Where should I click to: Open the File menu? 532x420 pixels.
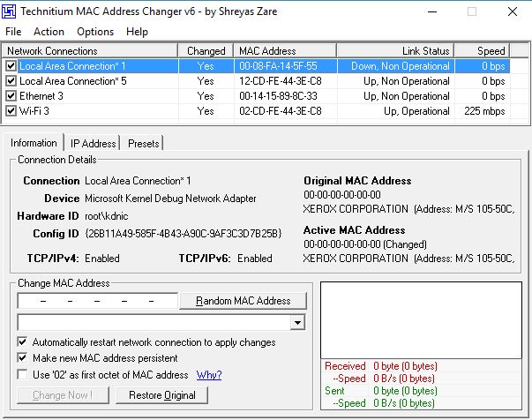click(x=13, y=32)
